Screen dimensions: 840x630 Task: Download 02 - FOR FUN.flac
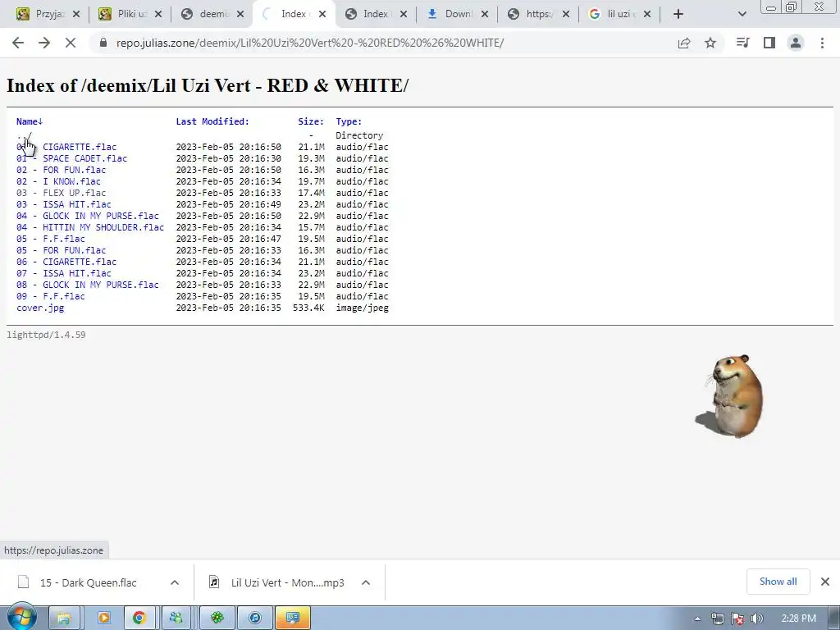[61, 170]
